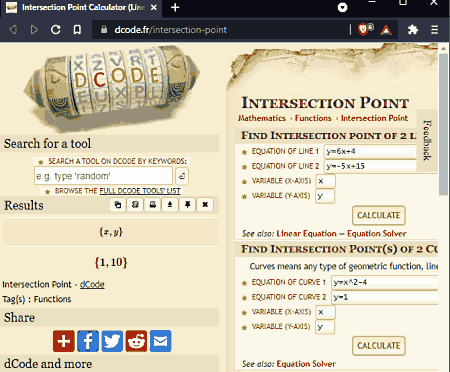Click the Equation of Line 1 field

[x=371, y=151]
